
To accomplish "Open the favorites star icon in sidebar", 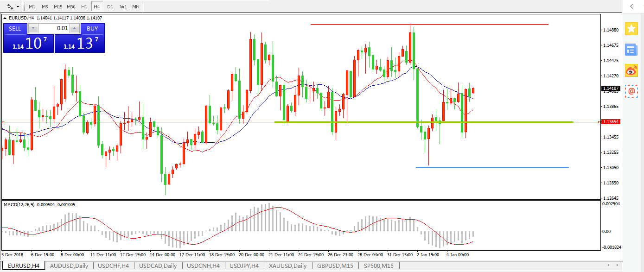I will pos(631,29).
